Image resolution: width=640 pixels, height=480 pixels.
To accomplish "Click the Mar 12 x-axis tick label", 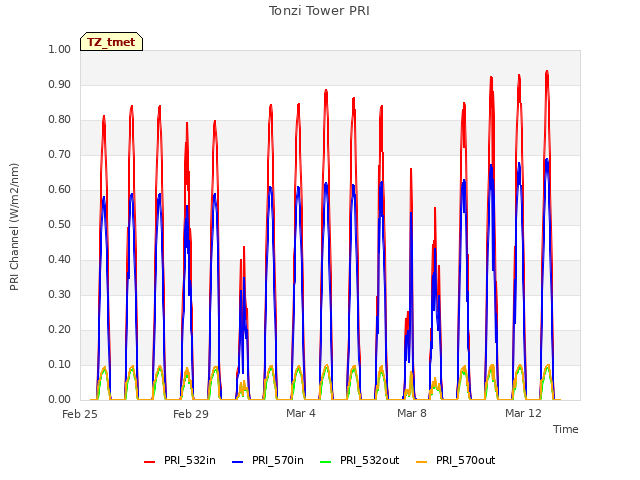I will [x=523, y=413].
